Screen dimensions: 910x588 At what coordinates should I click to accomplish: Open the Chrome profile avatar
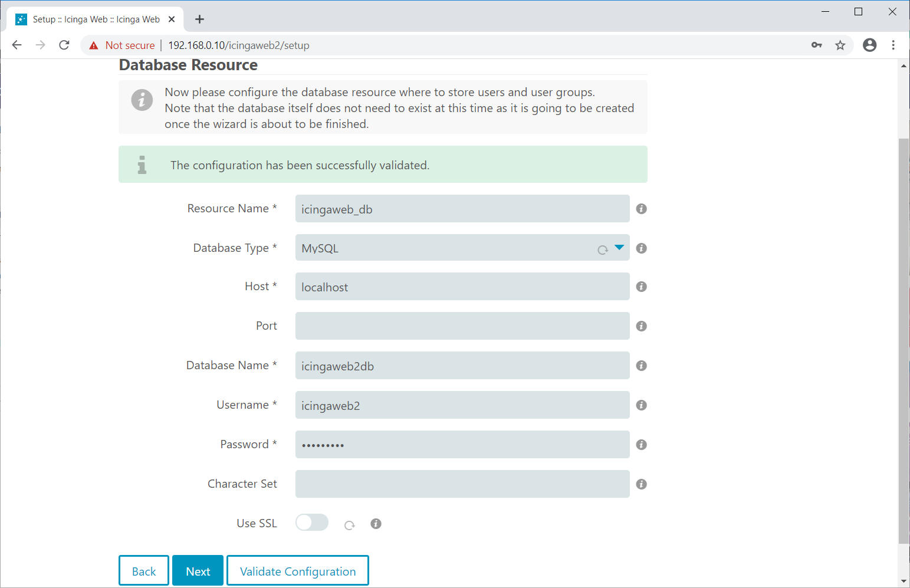coord(869,45)
